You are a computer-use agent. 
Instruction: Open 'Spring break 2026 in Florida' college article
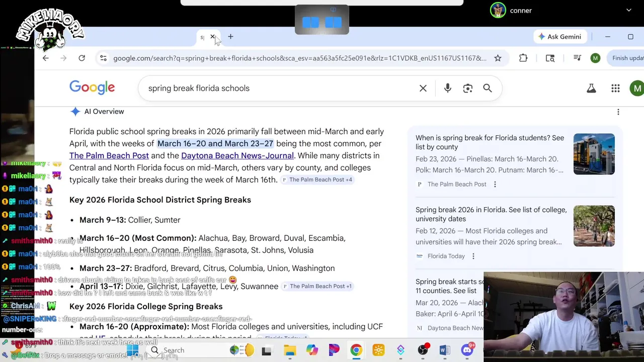[491, 214]
